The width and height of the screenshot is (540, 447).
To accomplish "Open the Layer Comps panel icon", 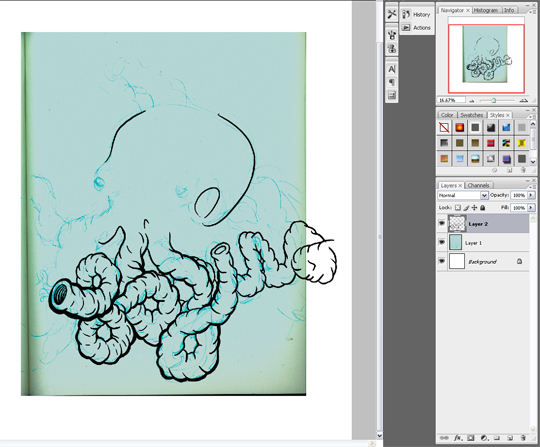I will point(392,95).
